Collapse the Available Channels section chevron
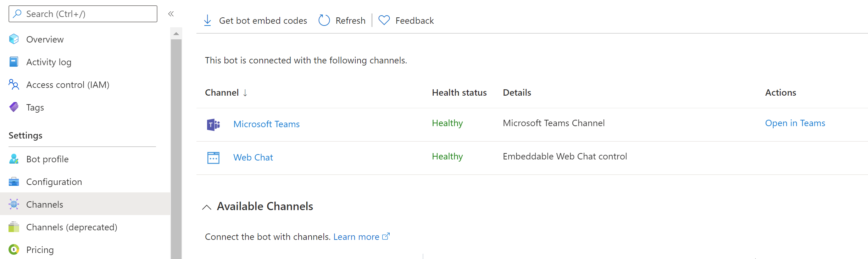This screenshot has width=868, height=259. (207, 207)
